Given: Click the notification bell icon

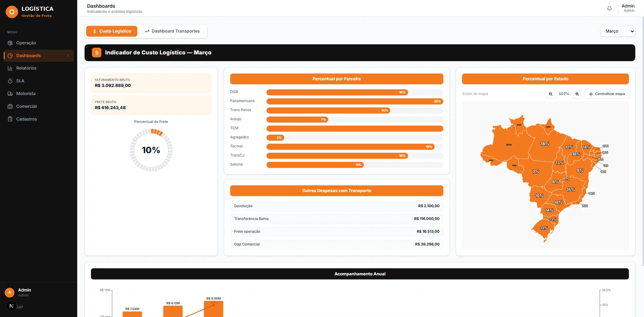Looking at the screenshot, I should 609,8.
